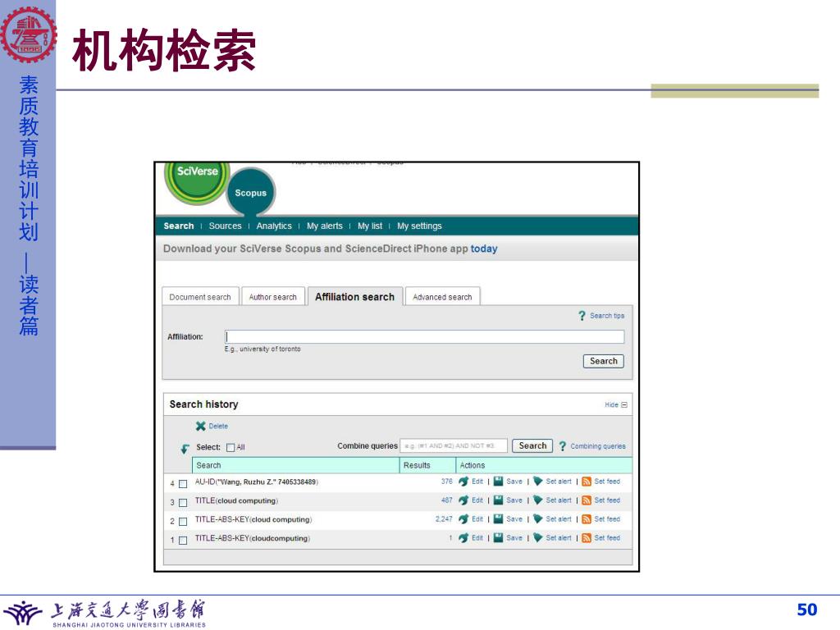This screenshot has width=840, height=630.
Task: Click the TITLE-ABS-KEY(cloud computing) query text
Action: pos(253,519)
